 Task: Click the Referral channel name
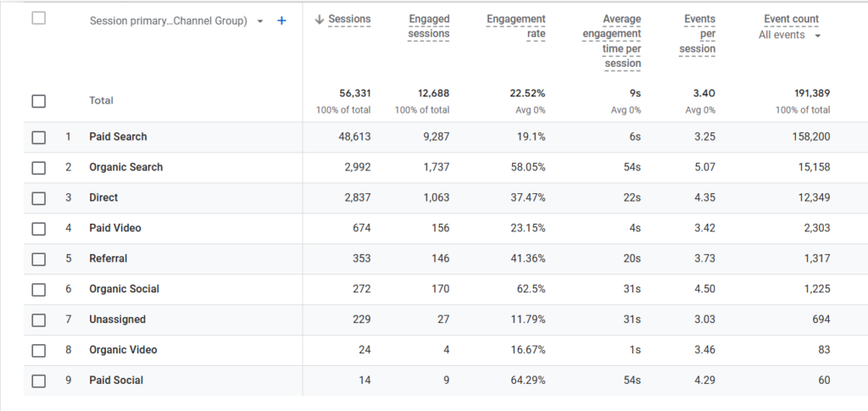108,258
